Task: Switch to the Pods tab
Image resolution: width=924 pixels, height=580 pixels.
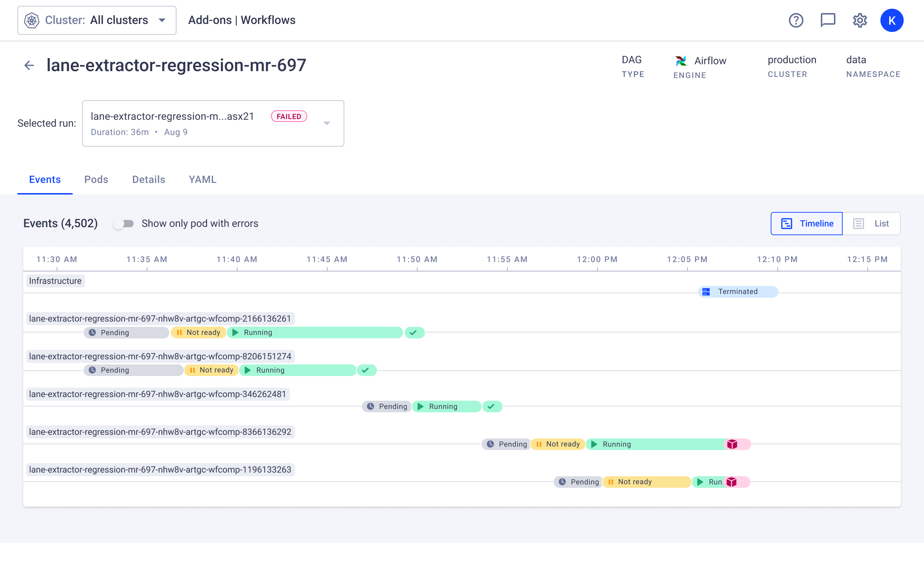Action: [96, 179]
